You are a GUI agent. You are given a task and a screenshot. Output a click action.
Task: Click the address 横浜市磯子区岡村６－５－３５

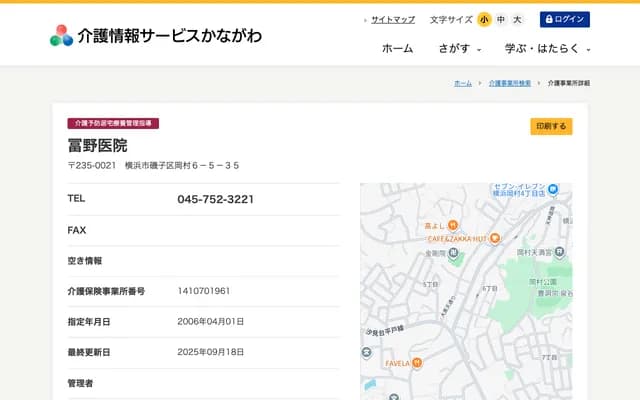click(182, 165)
